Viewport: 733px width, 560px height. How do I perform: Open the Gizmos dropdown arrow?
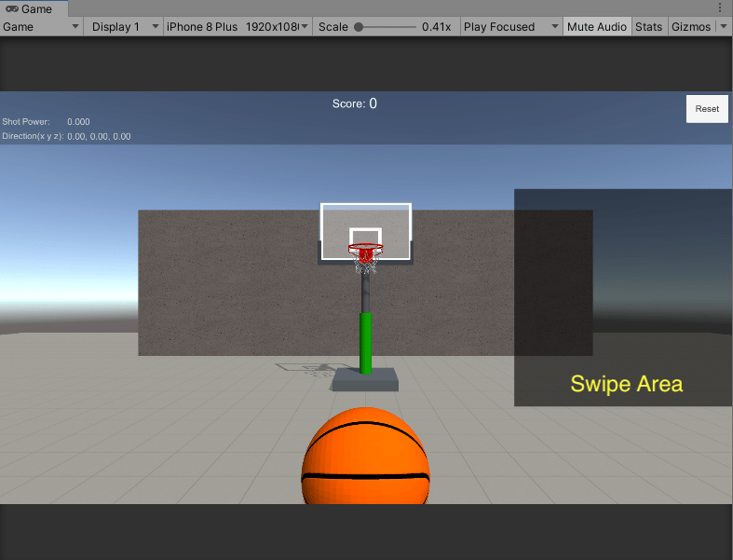point(724,27)
